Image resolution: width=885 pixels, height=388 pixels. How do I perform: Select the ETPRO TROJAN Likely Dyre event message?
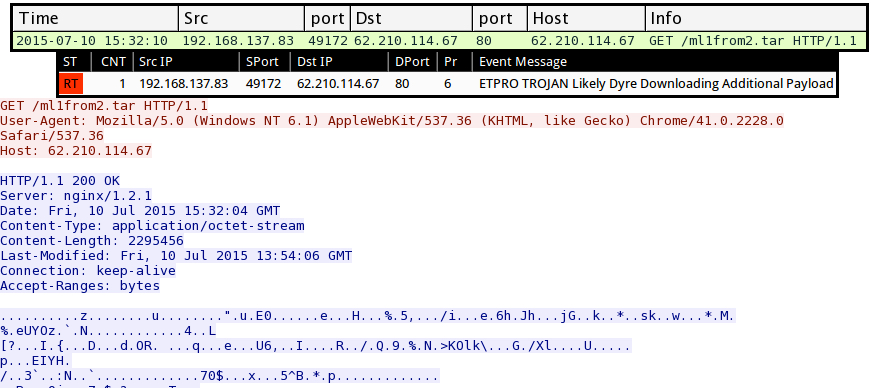pos(656,84)
